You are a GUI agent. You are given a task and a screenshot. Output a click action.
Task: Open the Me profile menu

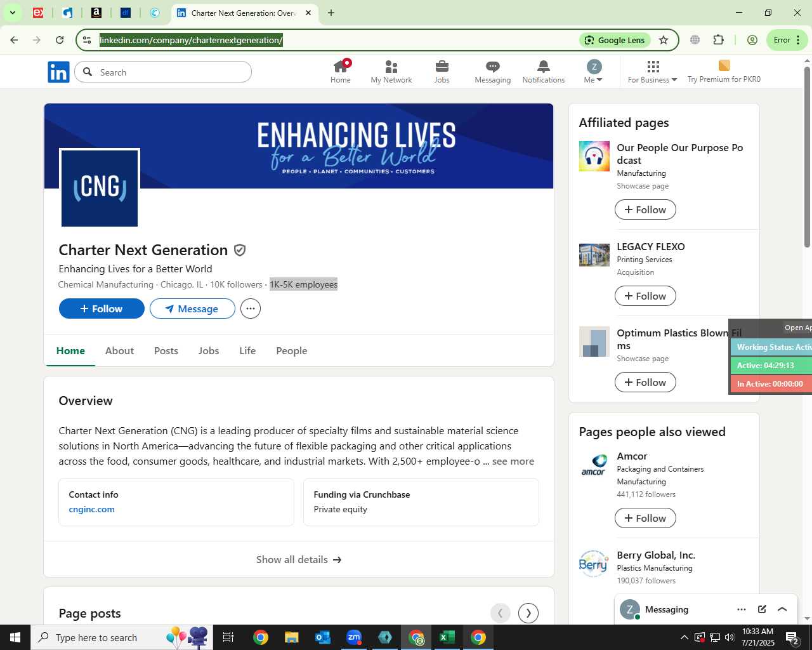(593, 71)
